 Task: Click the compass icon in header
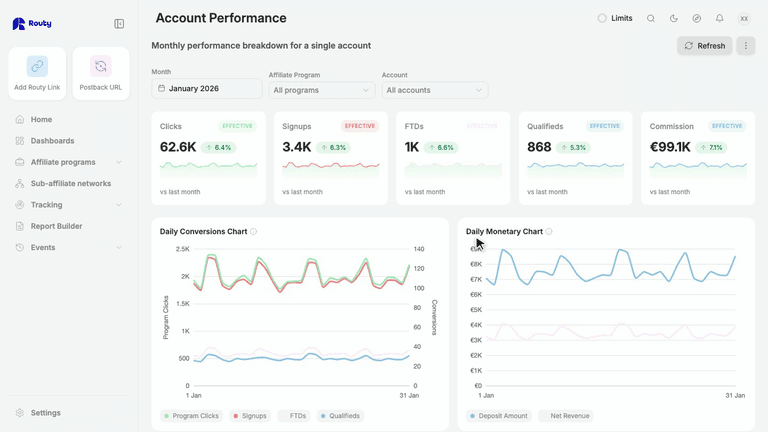pos(696,19)
